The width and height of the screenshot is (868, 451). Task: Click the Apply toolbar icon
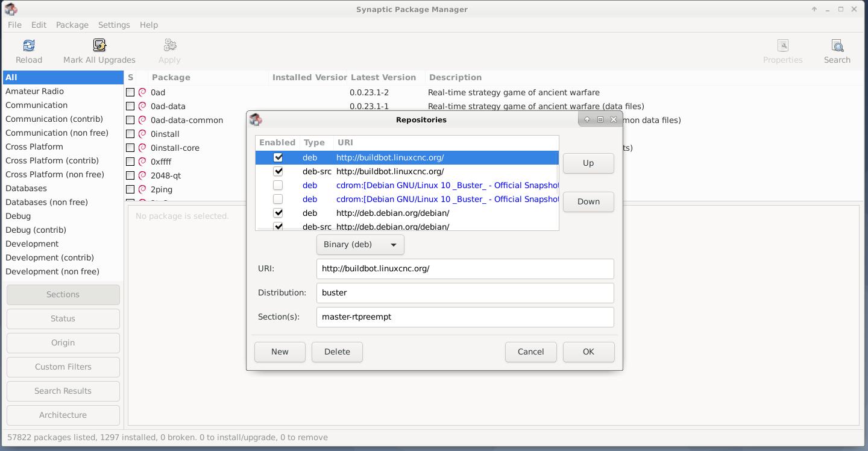pos(170,45)
